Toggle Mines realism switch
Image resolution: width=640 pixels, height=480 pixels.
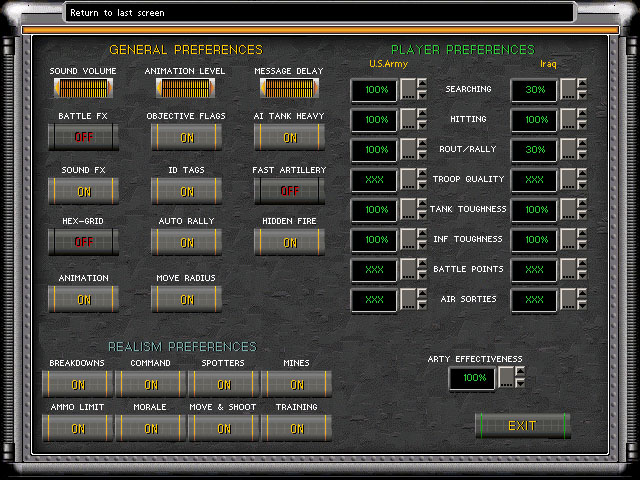pyautogui.click(x=296, y=384)
